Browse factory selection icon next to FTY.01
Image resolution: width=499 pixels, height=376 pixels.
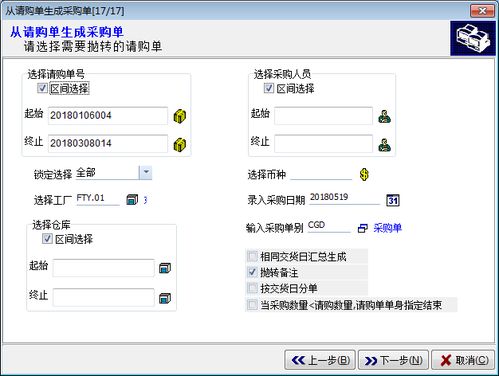point(132,200)
